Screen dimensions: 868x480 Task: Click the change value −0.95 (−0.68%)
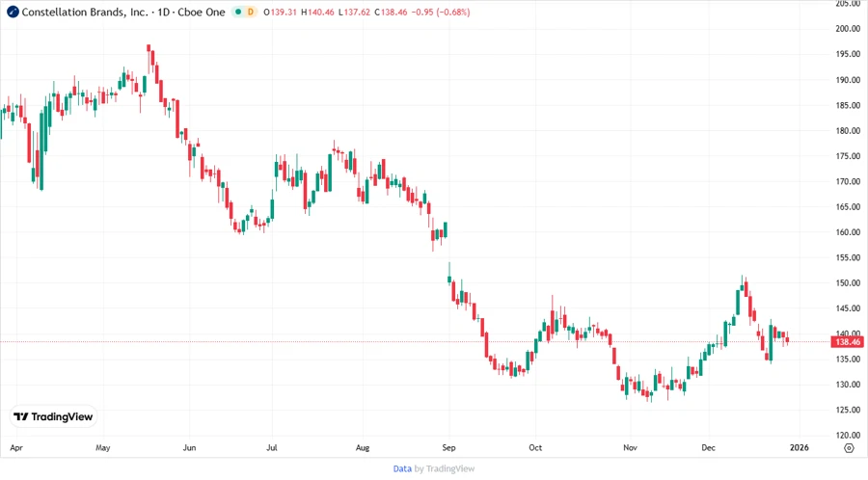coord(441,12)
